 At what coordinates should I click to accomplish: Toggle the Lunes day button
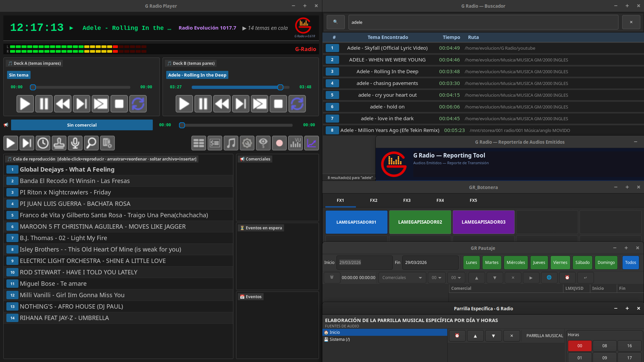(471, 263)
